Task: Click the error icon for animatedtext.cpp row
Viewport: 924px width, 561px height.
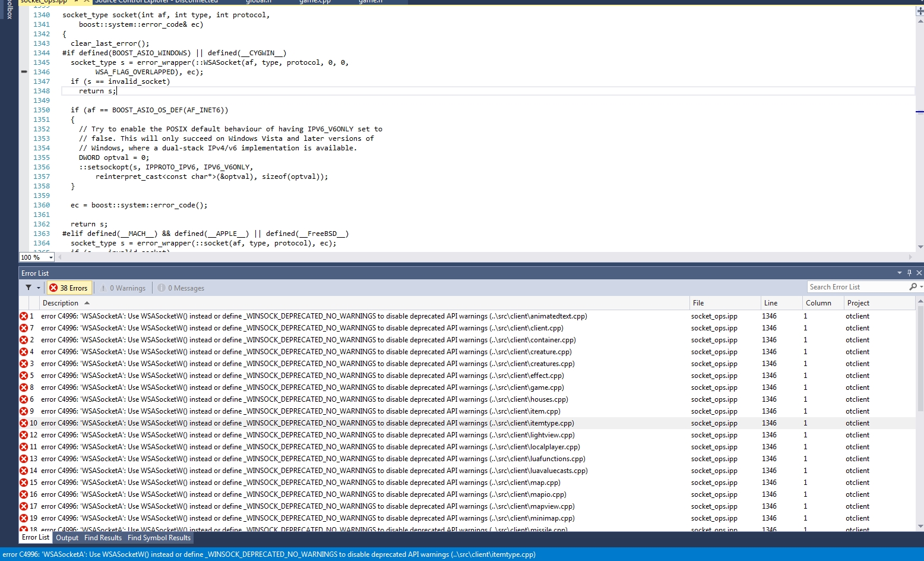Action: [24, 316]
